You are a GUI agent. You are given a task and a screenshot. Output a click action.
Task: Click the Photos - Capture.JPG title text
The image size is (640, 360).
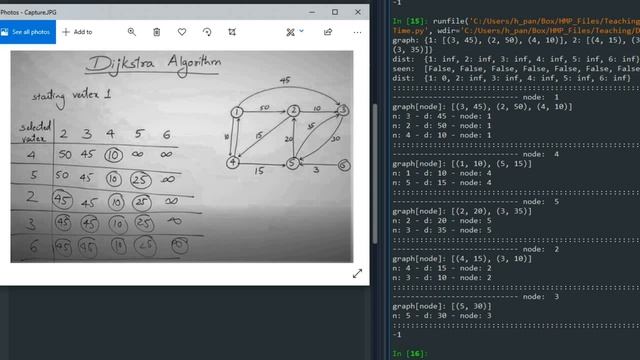pos(29,12)
